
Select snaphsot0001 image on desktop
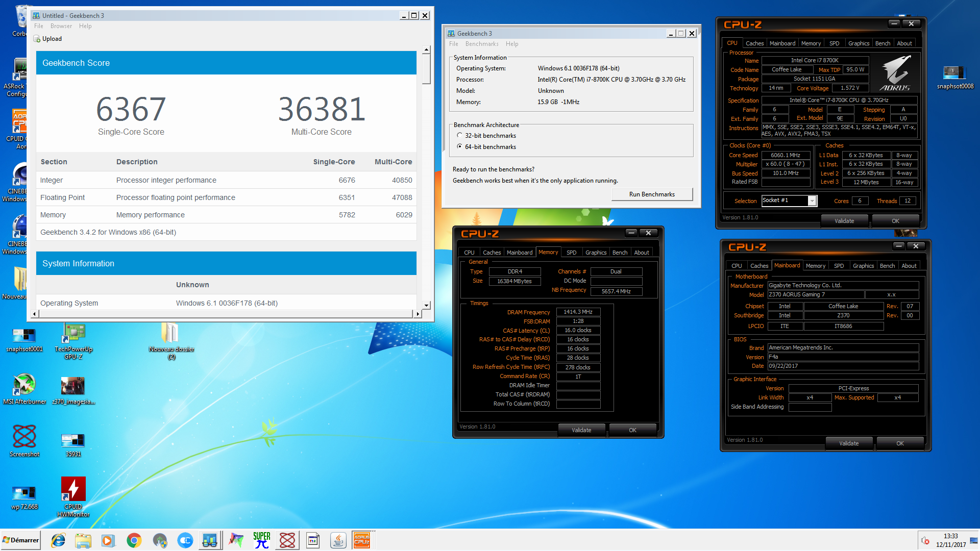[x=24, y=340]
